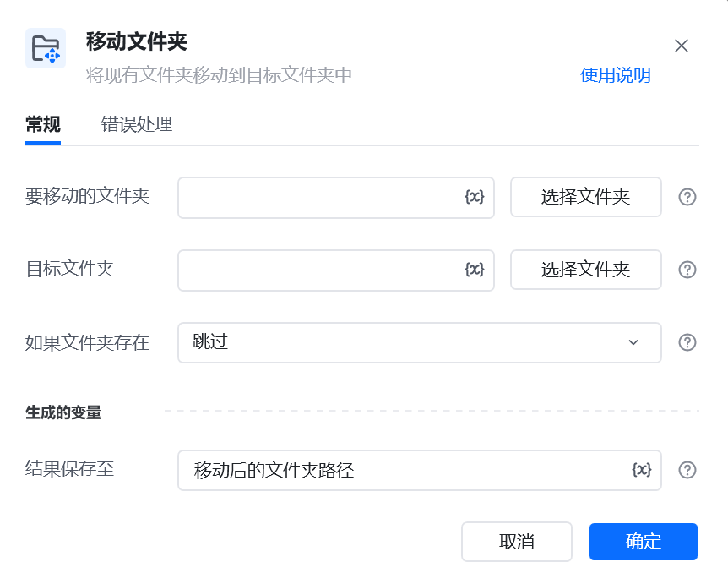Click 选择文件夹 for folder to move

[x=586, y=197]
